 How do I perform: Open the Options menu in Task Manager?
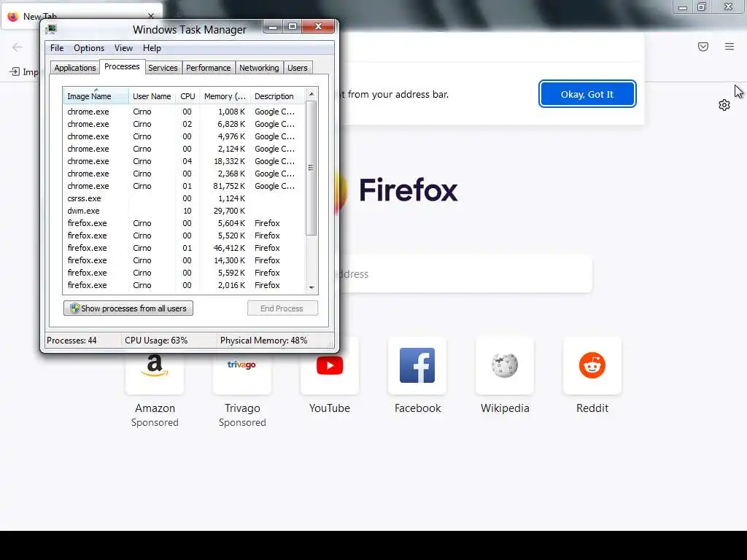point(88,48)
